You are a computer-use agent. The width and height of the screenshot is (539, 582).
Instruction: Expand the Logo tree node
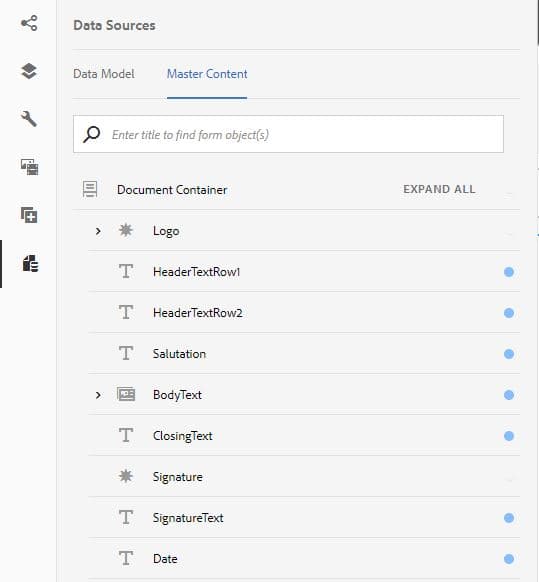[x=98, y=231]
